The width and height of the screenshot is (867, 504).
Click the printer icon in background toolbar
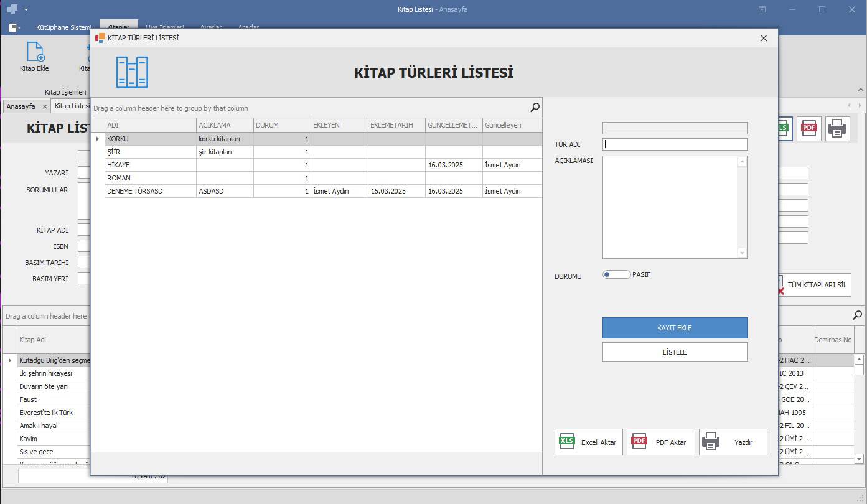coord(837,129)
